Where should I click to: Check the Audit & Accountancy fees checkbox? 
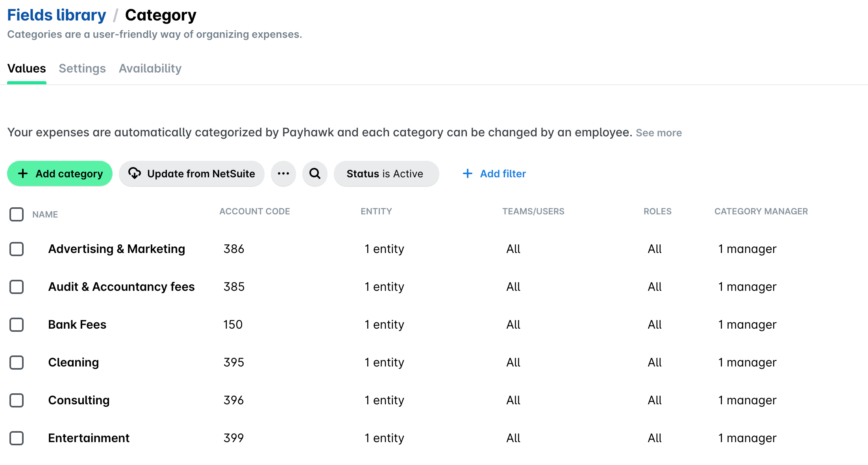[x=17, y=287]
